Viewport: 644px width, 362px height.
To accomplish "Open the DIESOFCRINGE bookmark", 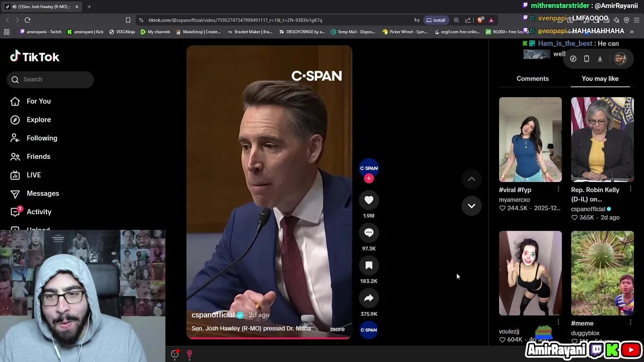I will pos(301,32).
